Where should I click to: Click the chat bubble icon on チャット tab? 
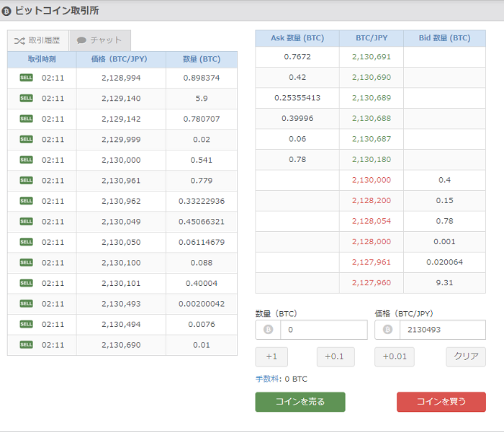pyautogui.click(x=81, y=40)
